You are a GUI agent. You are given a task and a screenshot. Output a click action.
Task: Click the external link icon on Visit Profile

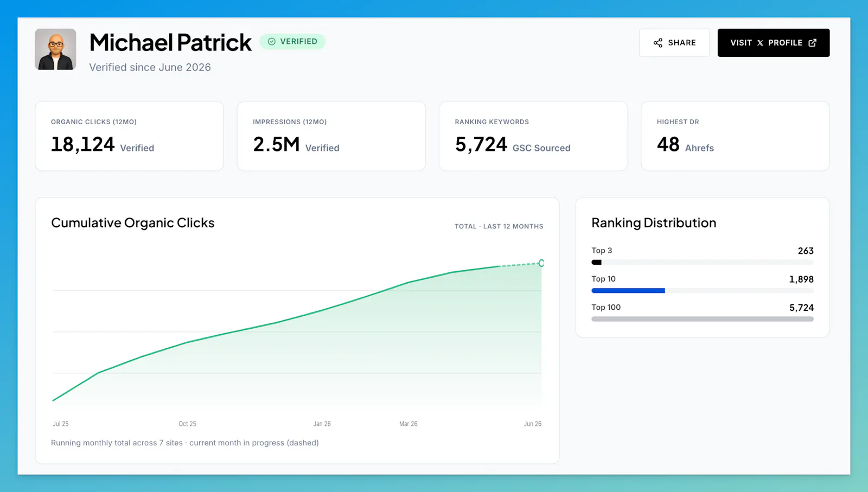tap(813, 43)
